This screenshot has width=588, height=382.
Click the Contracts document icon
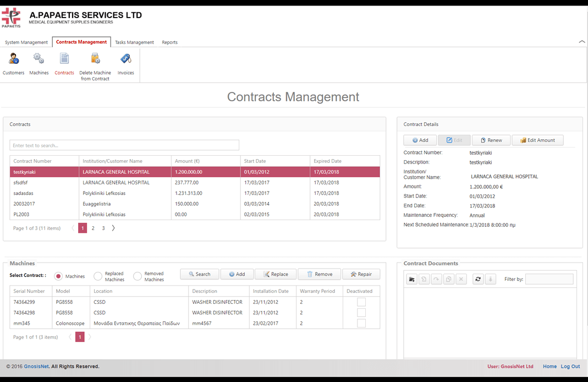coord(64,59)
